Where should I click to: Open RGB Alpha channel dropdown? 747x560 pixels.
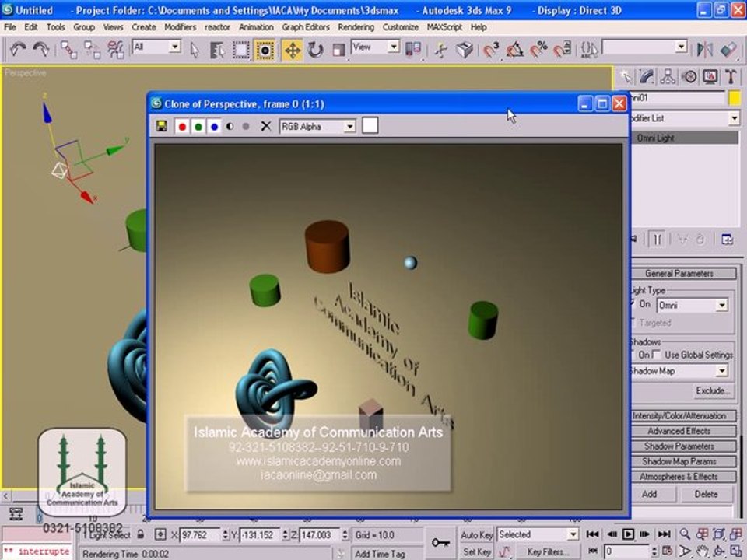[350, 127]
